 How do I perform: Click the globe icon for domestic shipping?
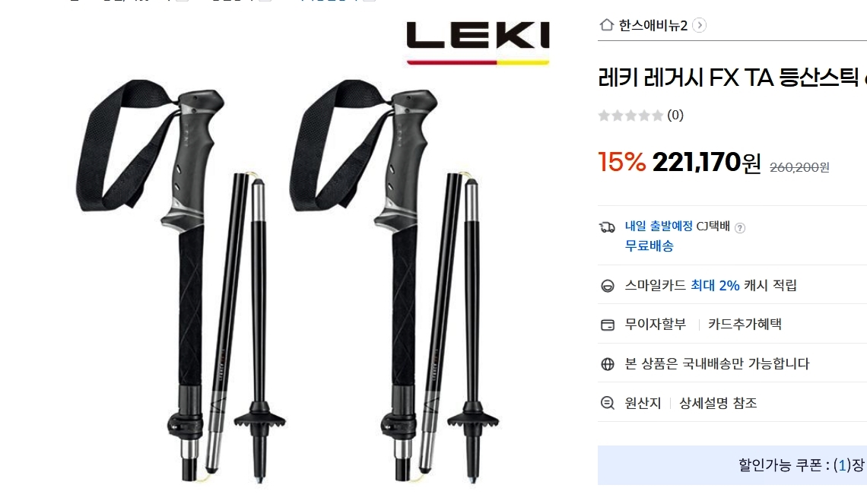[x=607, y=363]
